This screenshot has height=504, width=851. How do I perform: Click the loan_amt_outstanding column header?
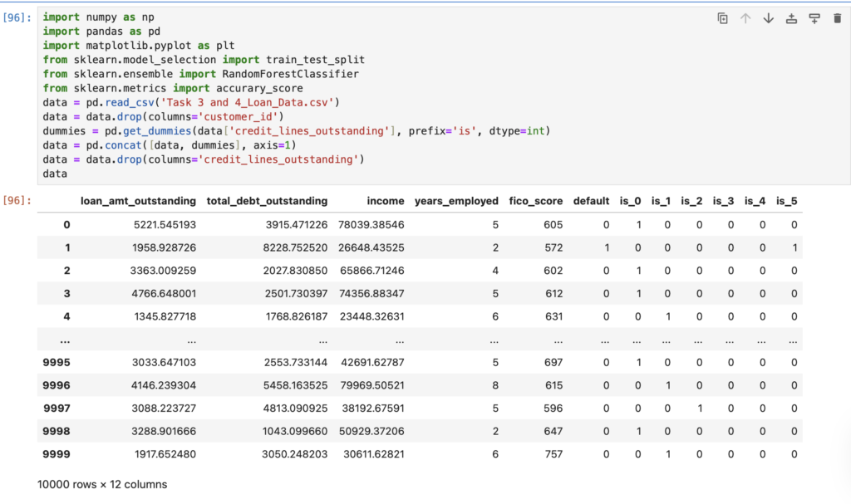[138, 201]
